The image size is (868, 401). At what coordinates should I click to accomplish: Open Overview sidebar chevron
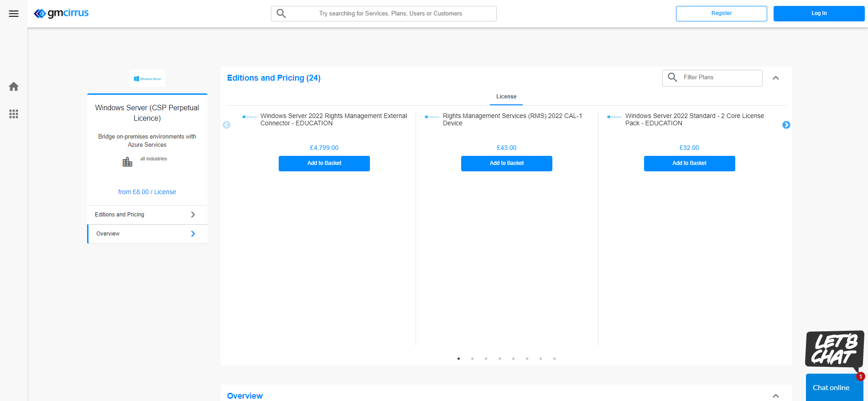(193, 234)
